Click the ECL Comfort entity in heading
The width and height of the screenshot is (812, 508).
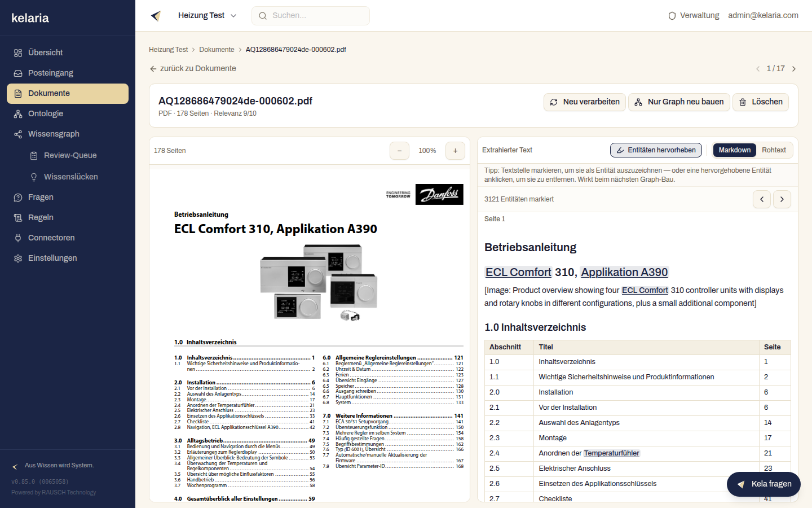[x=518, y=272]
